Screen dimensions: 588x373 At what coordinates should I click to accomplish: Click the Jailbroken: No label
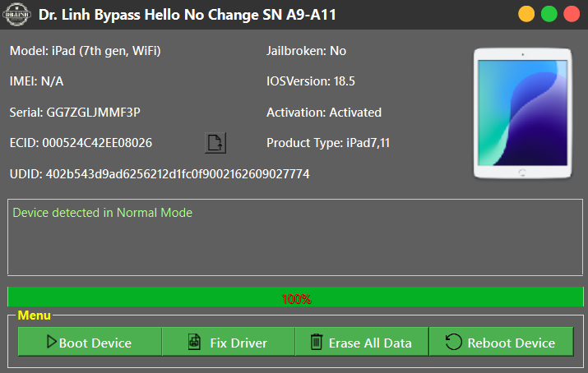point(306,51)
